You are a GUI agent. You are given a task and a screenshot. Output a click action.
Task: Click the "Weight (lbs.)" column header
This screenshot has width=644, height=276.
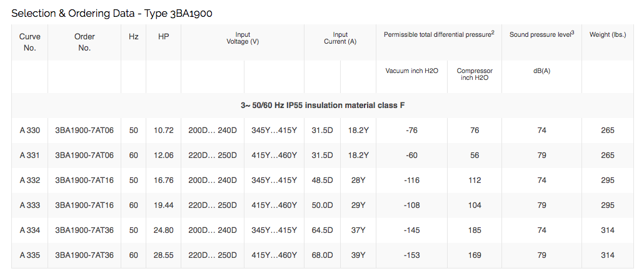[x=608, y=34]
